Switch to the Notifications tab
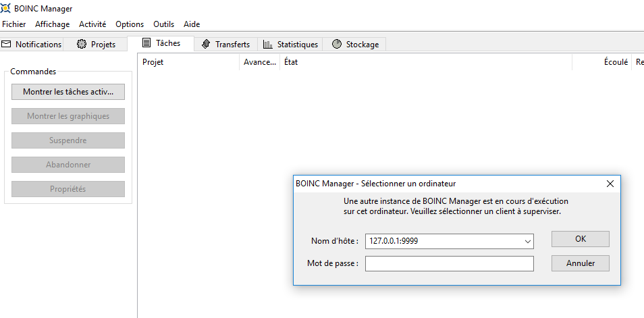 coord(32,44)
